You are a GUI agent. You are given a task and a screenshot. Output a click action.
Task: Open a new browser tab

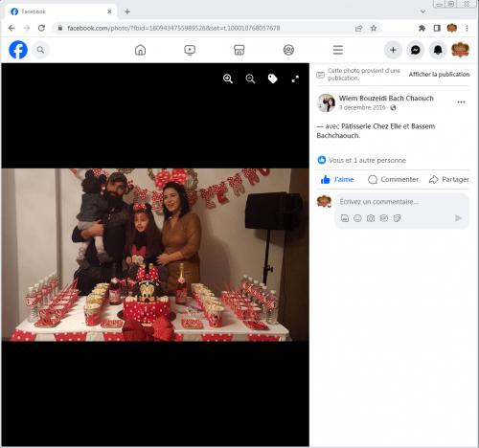click(127, 11)
